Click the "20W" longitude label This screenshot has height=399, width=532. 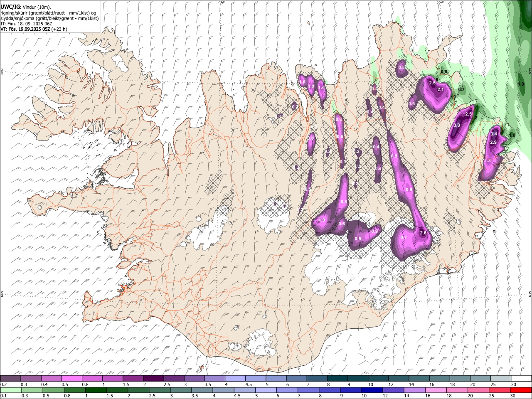point(221,2)
